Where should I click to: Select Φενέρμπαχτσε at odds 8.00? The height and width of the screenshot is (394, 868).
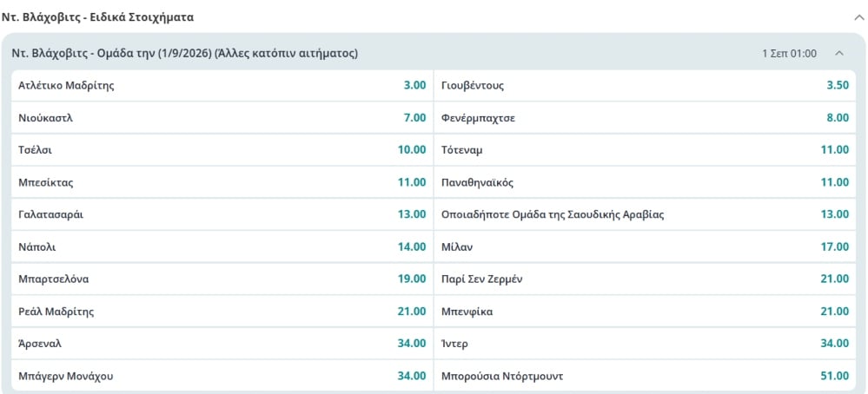(645, 118)
